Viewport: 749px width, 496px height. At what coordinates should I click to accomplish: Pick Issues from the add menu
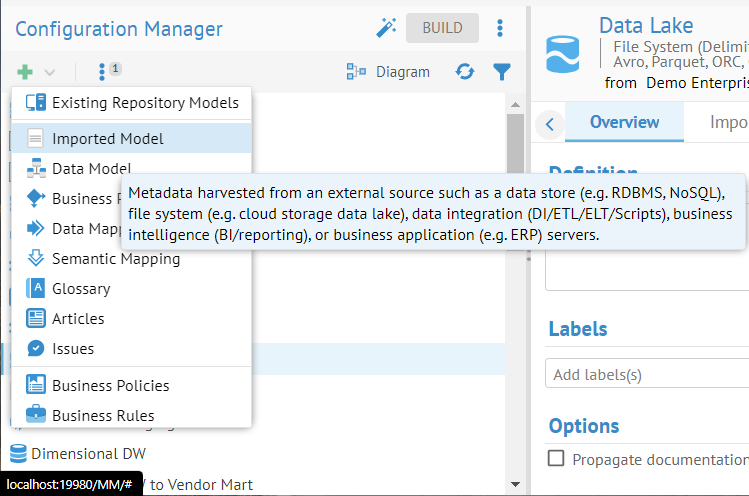pos(73,348)
